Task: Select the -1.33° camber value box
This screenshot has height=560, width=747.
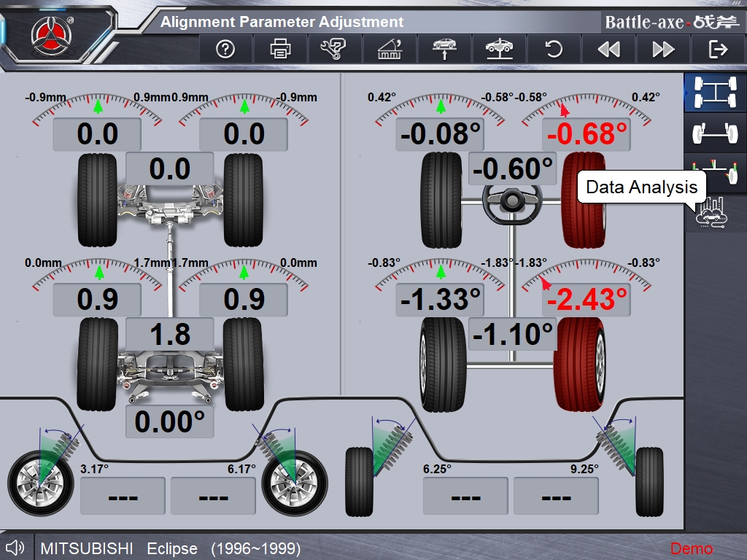Action: click(x=440, y=300)
